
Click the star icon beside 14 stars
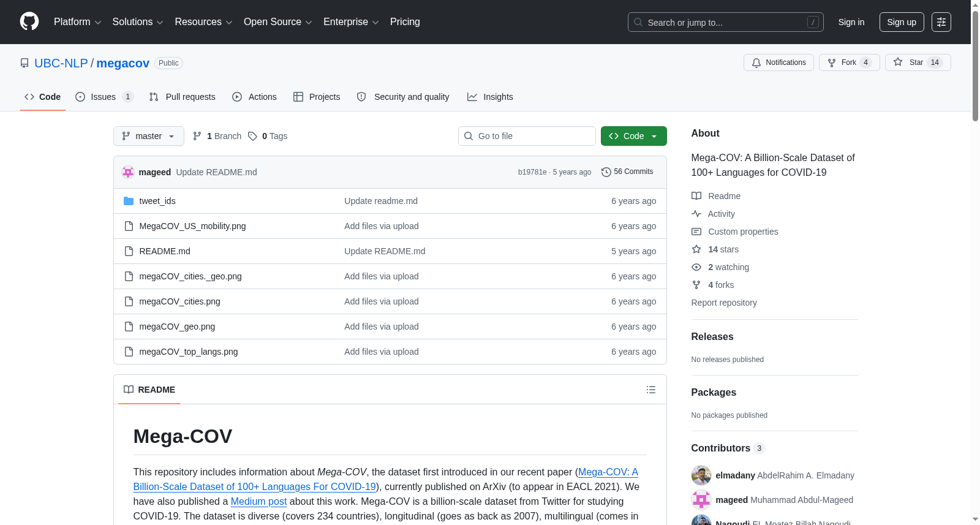click(696, 249)
